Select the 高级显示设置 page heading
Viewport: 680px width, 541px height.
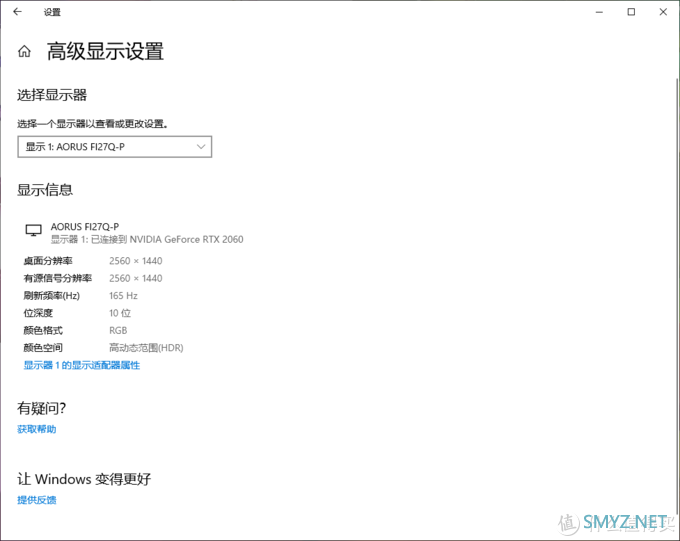(x=105, y=51)
